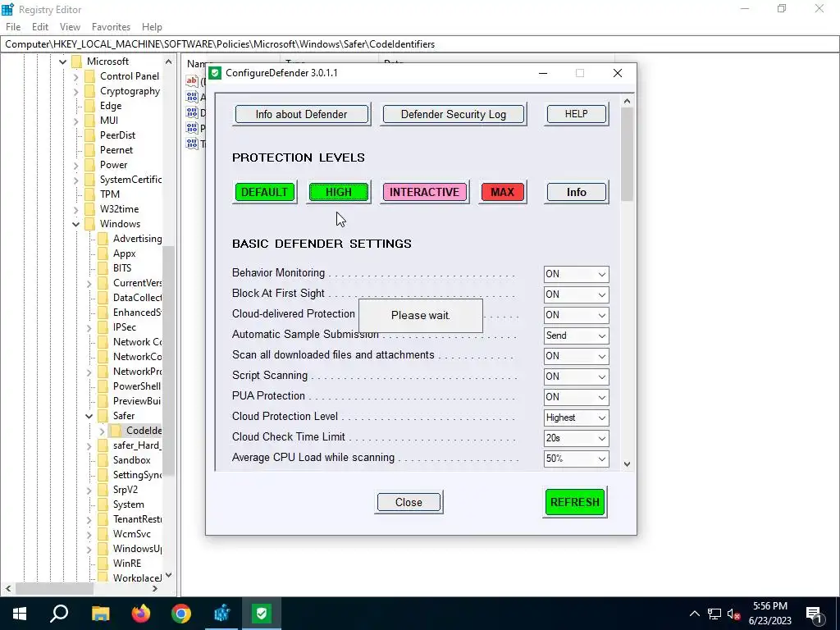Screen dimensions: 840x630
Task: Open Defender Security Log
Action: click(453, 114)
